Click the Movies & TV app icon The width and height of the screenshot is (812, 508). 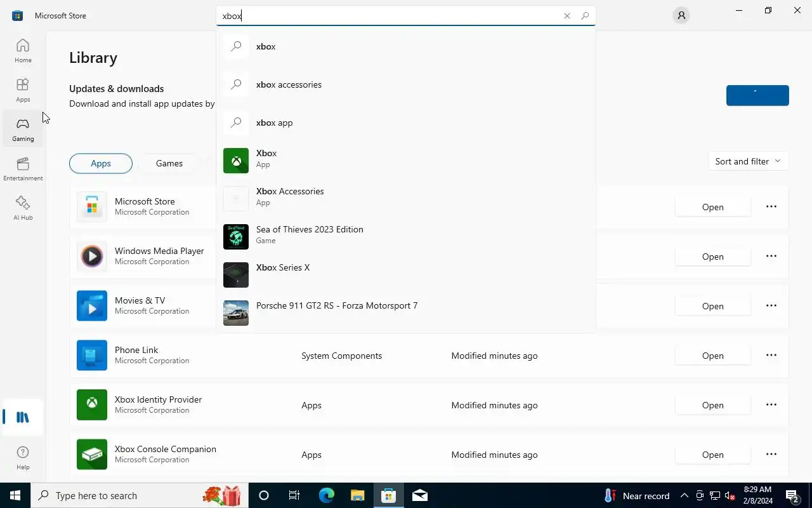point(92,305)
